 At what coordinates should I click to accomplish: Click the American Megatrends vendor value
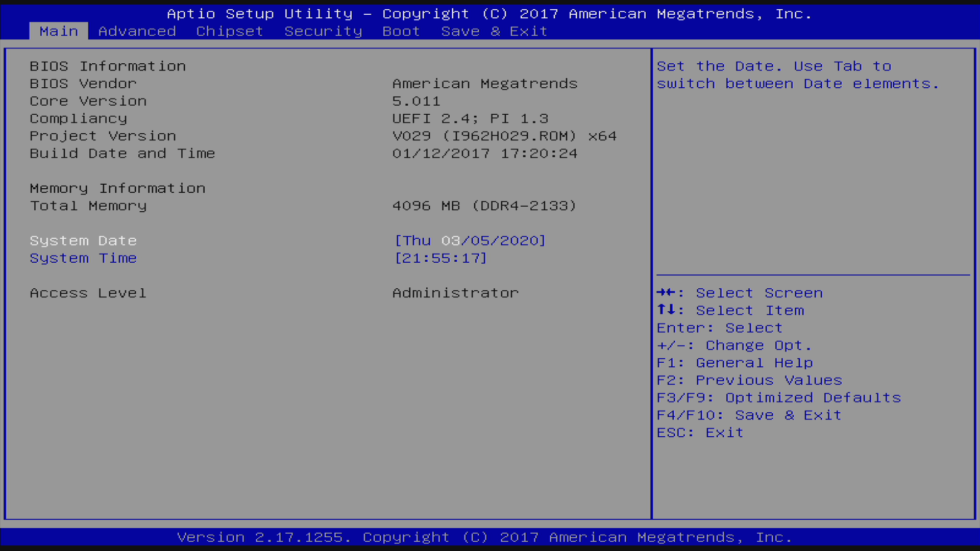(x=485, y=84)
